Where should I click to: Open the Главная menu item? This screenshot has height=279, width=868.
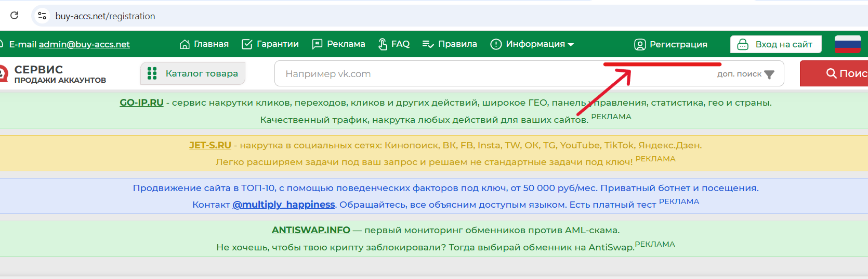point(211,44)
